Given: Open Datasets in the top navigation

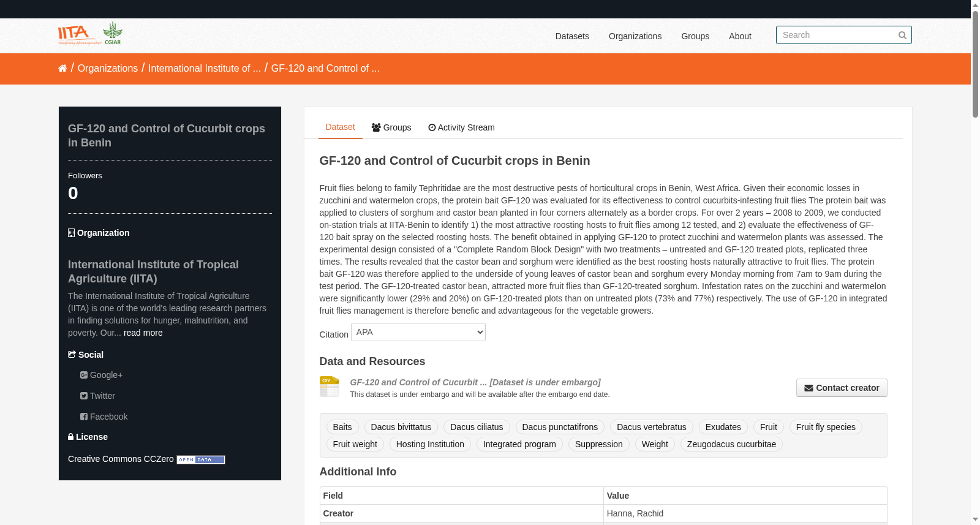Looking at the screenshot, I should [572, 36].
